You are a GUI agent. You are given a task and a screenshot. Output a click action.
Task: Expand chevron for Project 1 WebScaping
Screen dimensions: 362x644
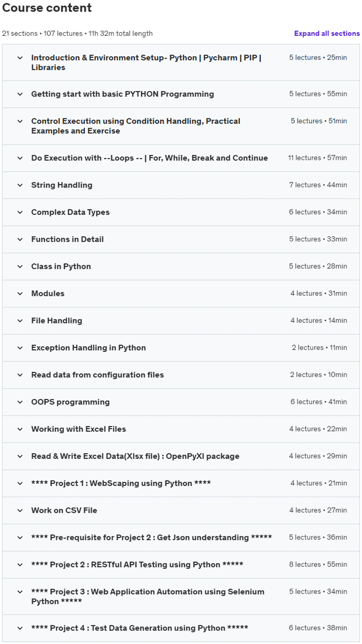(19, 483)
